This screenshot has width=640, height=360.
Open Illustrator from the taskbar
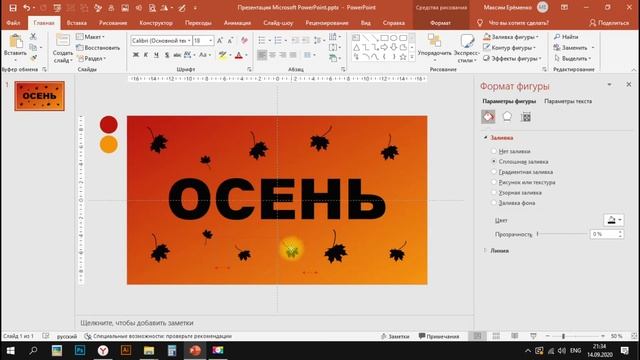126,350
